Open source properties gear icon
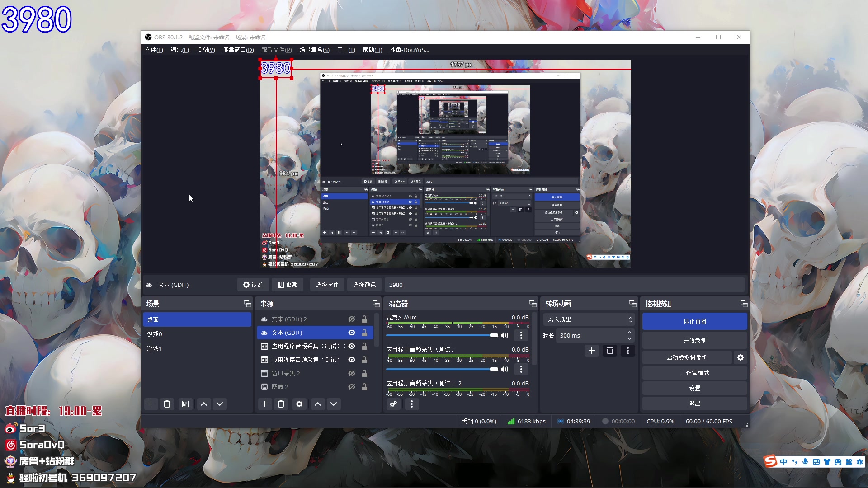 click(x=299, y=404)
